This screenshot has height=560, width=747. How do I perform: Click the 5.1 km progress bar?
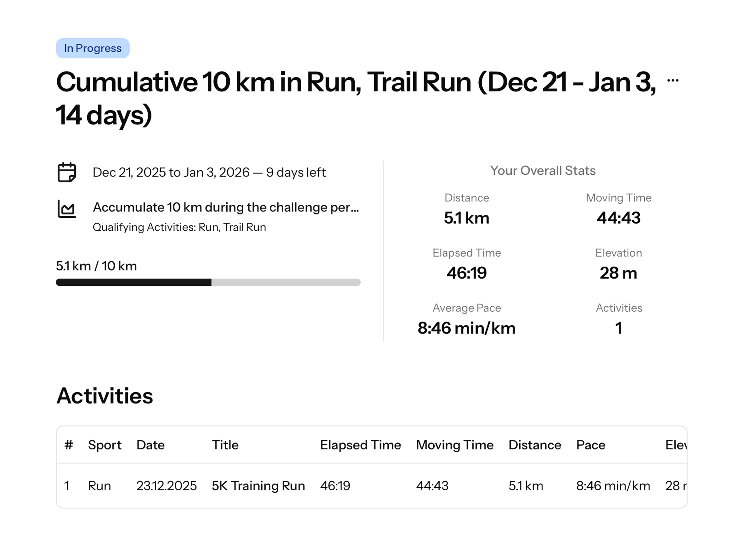tap(208, 282)
